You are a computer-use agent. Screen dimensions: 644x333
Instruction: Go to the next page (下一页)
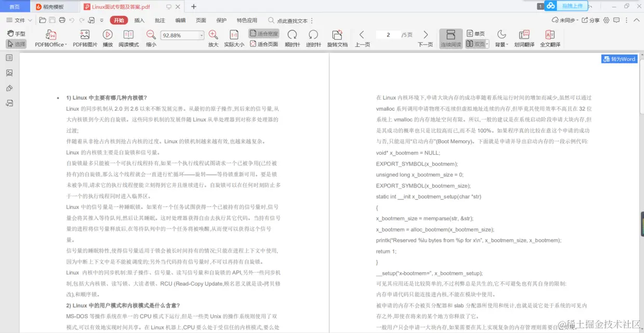click(x=425, y=38)
